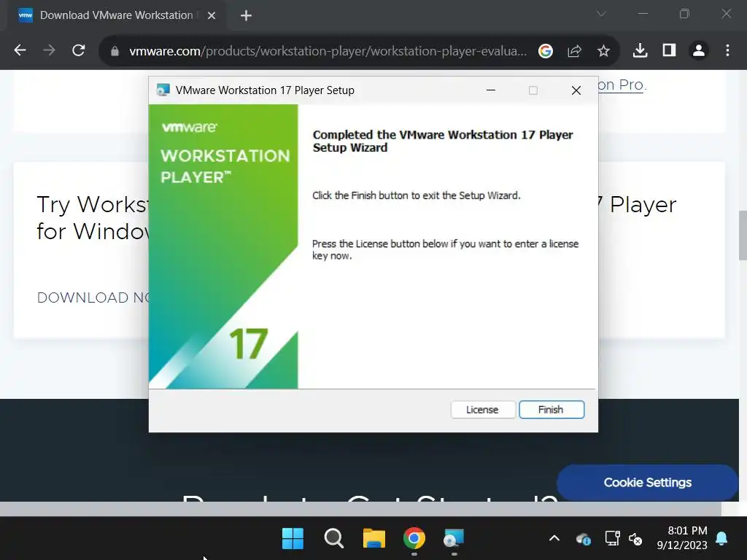Viewport: 747px width, 560px height.
Task: Reload the VMware download page
Action: click(x=79, y=50)
